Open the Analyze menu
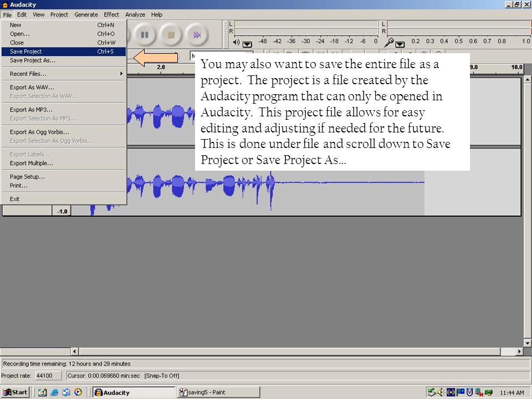The height and width of the screenshot is (399, 532). point(135,14)
